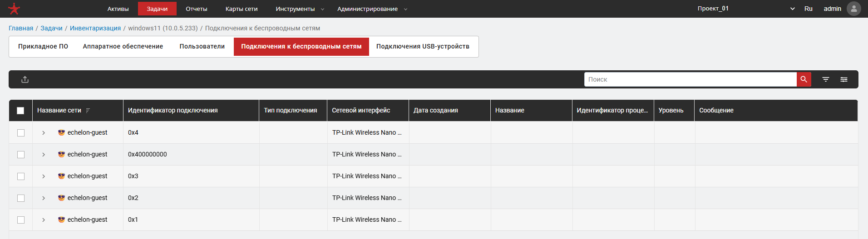Click echelon-guest in row 0x4
Image resolution: width=868 pixels, height=239 pixels.
pyautogui.click(x=87, y=132)
